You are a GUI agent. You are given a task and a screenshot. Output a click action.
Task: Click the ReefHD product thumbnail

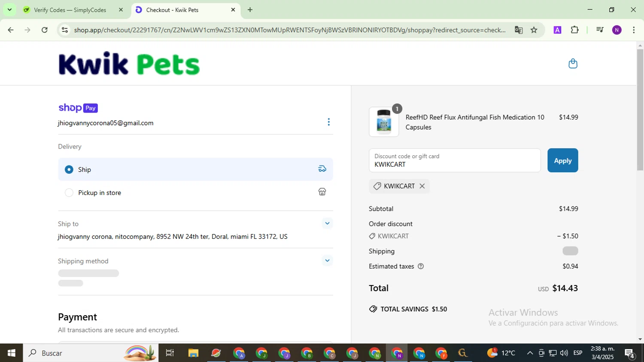coord(384,122)
